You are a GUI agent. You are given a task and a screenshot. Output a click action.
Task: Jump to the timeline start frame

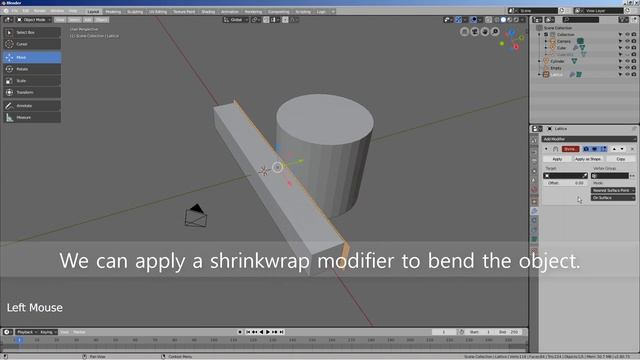tap(248, 332)
